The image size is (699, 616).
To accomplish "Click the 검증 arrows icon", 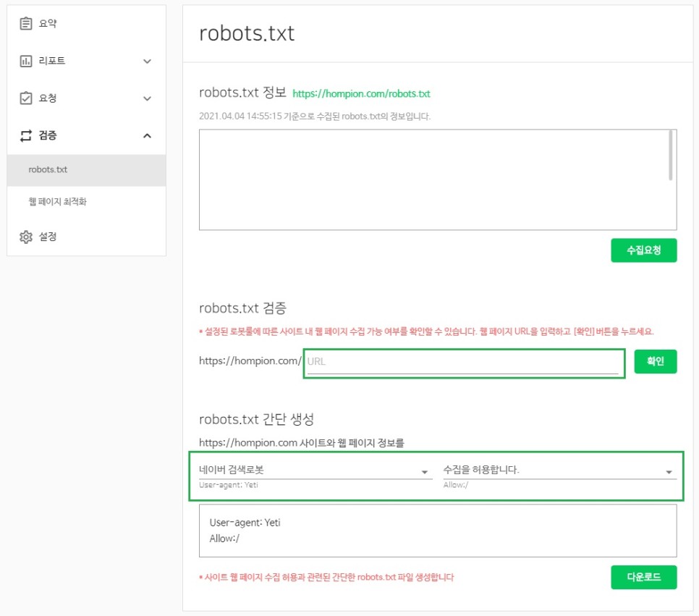I will click(26, 135).
